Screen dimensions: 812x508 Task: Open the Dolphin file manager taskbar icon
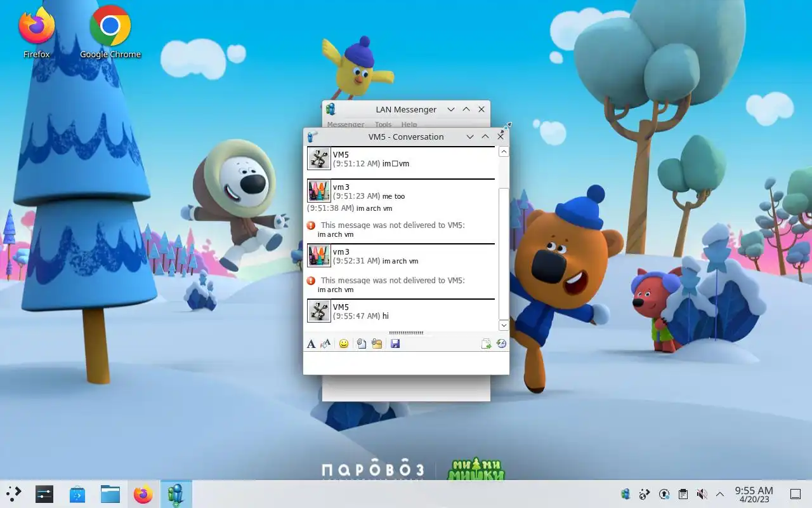tap(110, 493)
